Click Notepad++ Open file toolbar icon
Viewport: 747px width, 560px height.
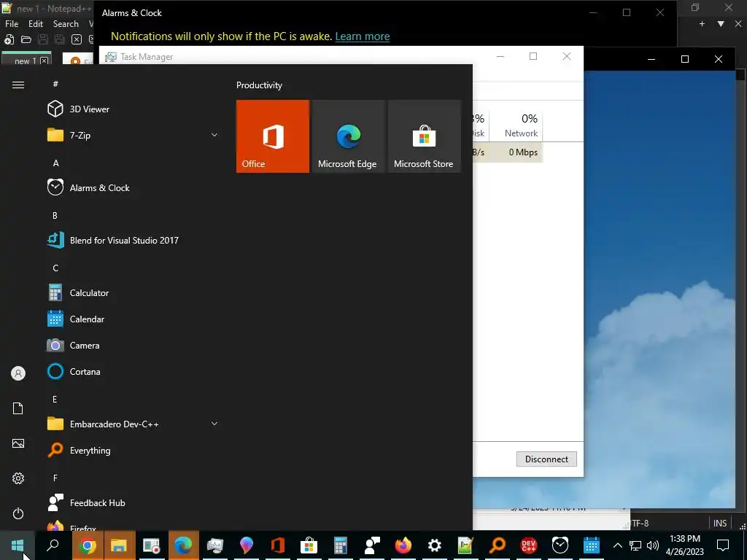tap(26, 39)
